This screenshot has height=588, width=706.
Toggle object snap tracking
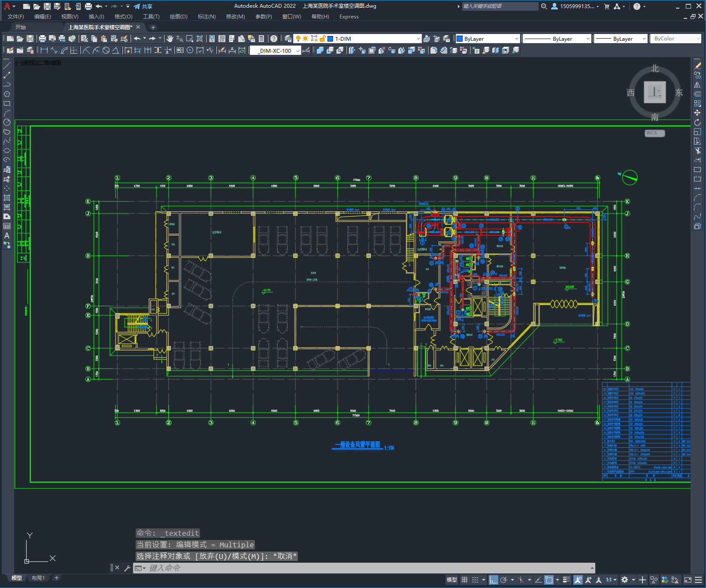click(x=538, y=580)
